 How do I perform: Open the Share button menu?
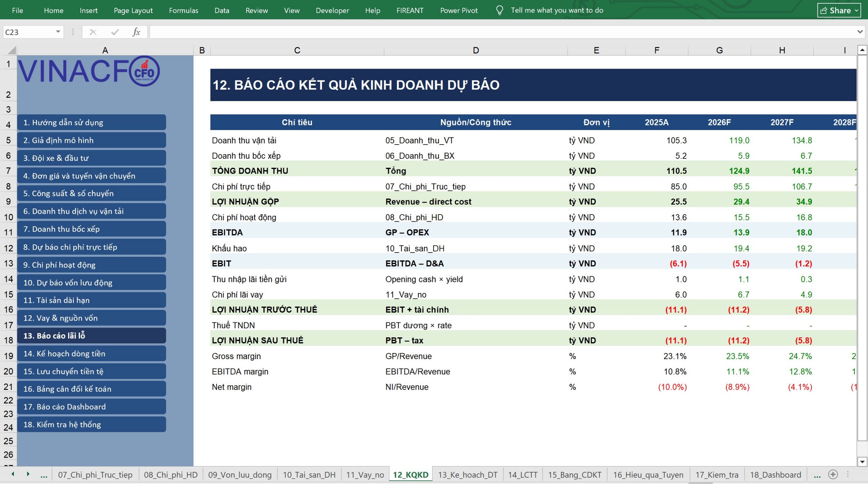[x=839, y=10]
